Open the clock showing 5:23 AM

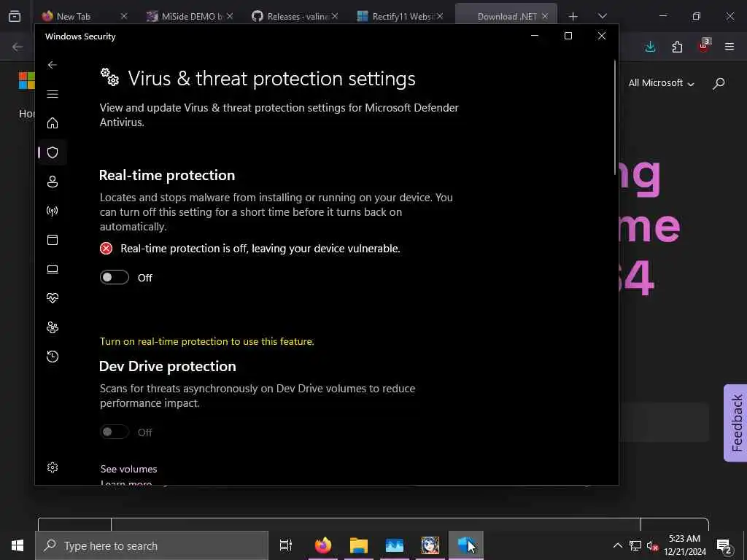tap(684, 545)
